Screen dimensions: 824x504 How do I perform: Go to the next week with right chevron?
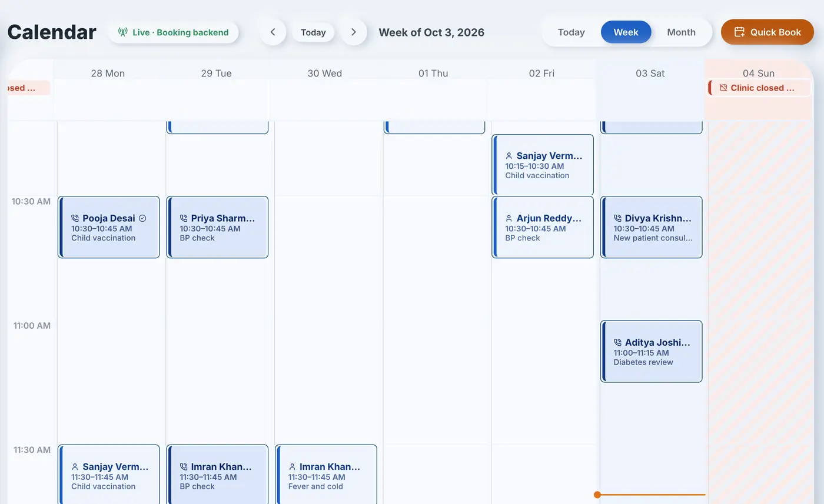353,32
